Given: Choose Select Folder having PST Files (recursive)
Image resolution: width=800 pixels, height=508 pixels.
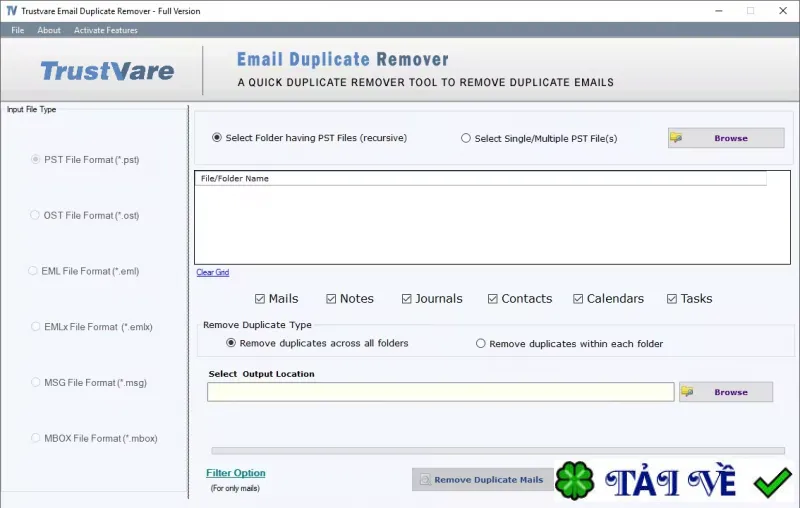Looking at the screenshot, I should 310,138.
